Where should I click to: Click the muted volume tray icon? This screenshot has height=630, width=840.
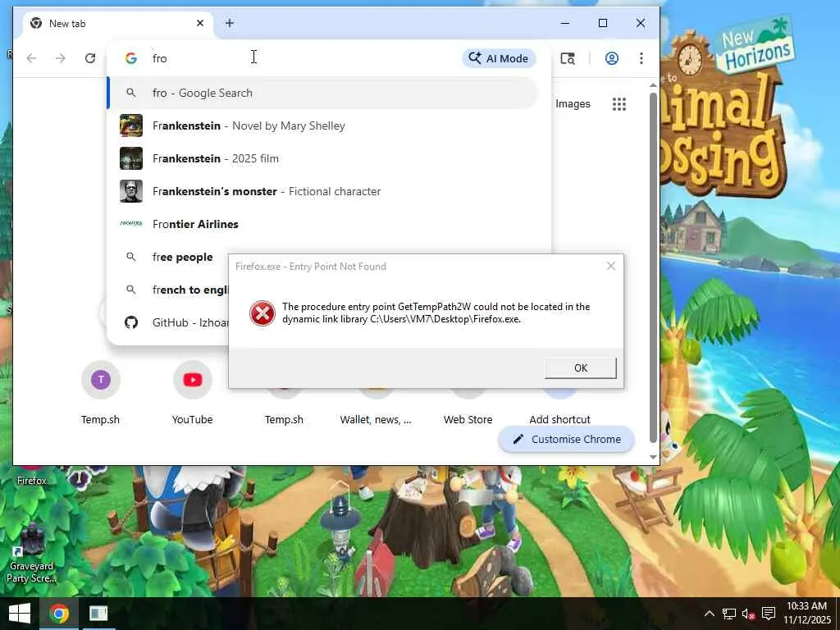(x=748, y=614)
